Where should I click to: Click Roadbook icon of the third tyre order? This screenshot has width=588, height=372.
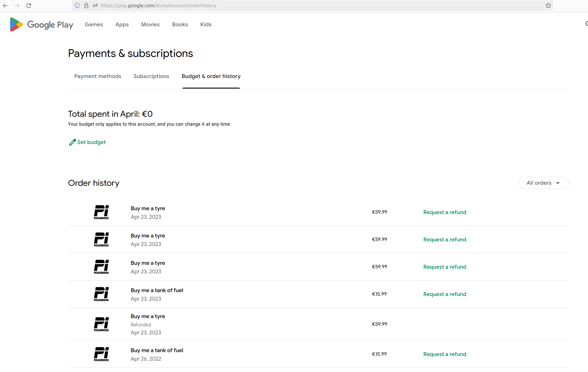(x=101, y=267)
